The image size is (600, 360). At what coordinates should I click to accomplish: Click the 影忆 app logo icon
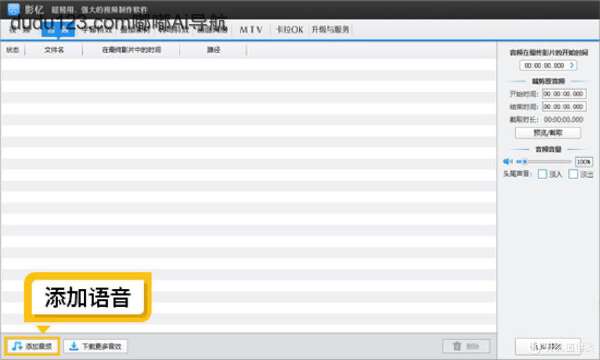14,9
